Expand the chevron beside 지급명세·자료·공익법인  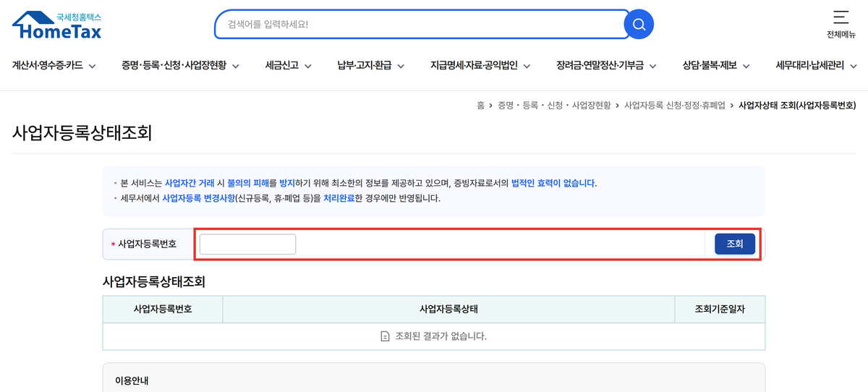(527, 67)
